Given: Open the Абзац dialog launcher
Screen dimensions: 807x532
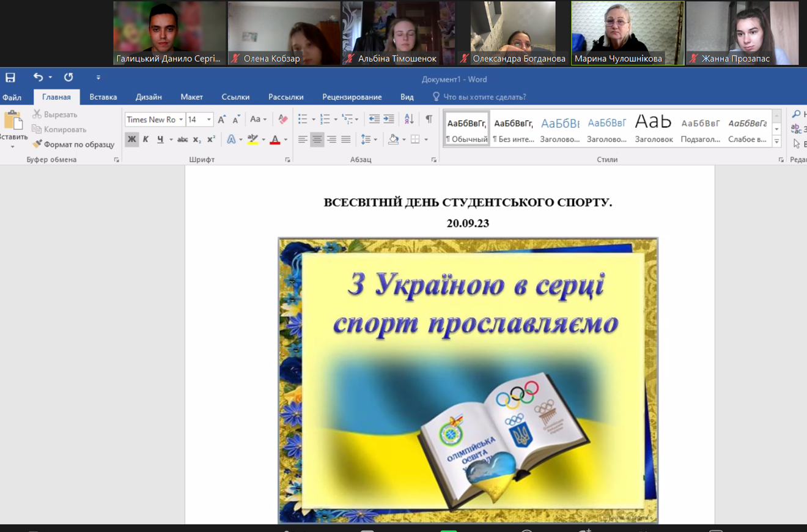Looking at the screenshot, I should pos(433,160).
